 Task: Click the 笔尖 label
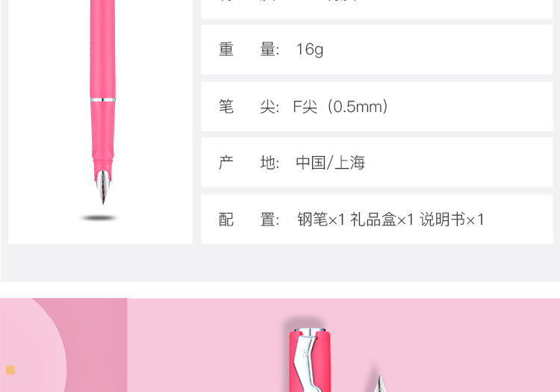tap(249, 106)
